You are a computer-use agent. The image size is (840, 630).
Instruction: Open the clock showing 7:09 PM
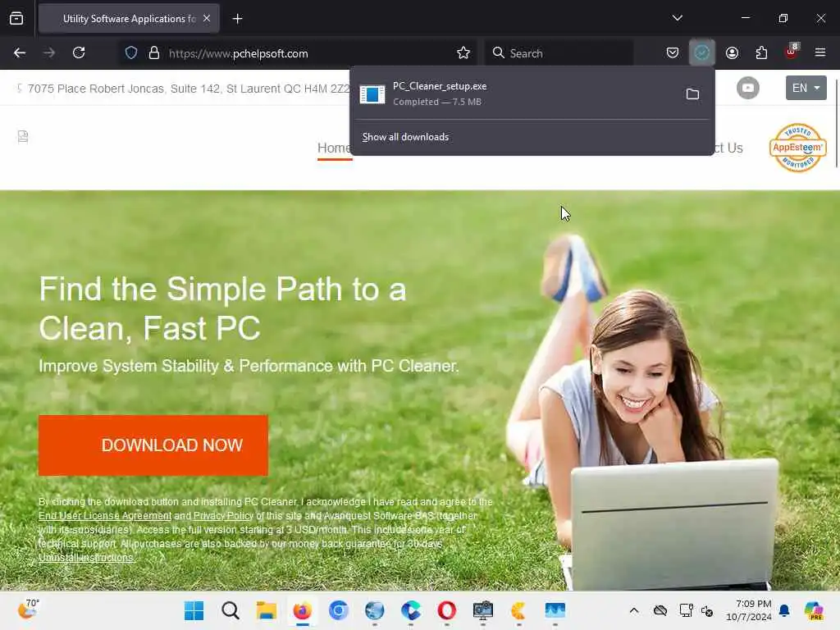tap(748, 610)
